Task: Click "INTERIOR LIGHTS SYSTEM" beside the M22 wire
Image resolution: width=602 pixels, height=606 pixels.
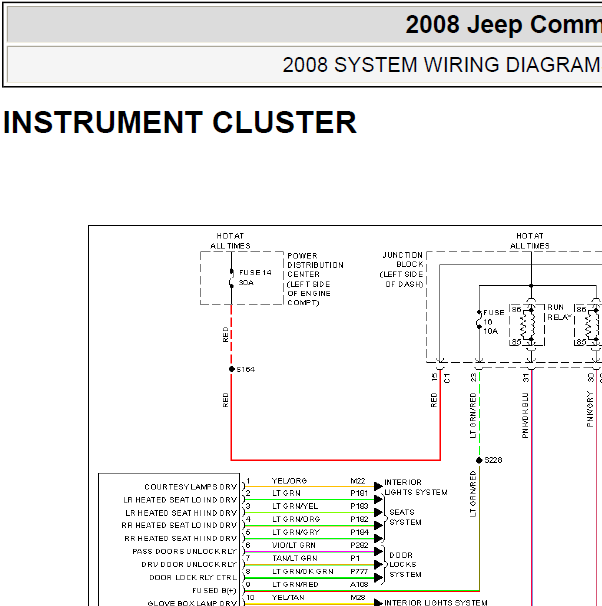Action: (416, 487)
